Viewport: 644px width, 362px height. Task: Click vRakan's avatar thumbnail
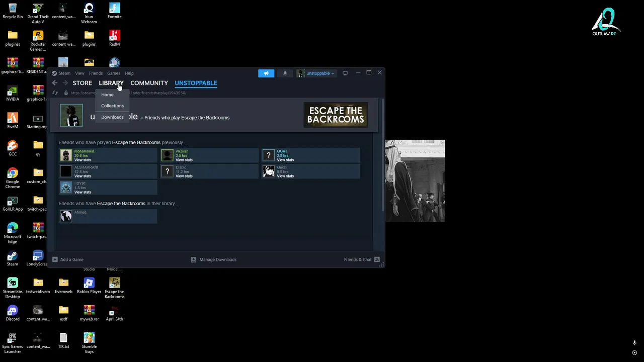(x=167, y=155)
